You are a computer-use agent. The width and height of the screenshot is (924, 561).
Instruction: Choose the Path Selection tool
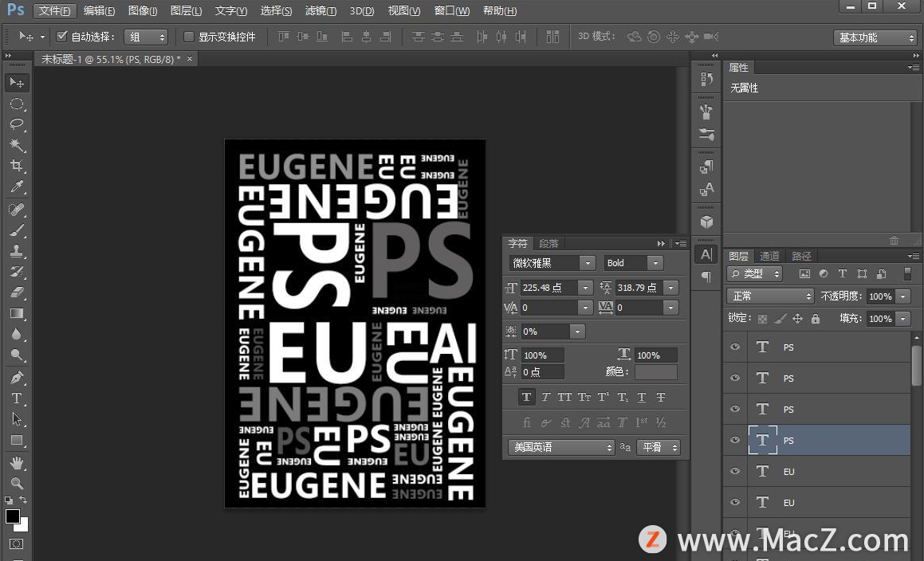17,419
